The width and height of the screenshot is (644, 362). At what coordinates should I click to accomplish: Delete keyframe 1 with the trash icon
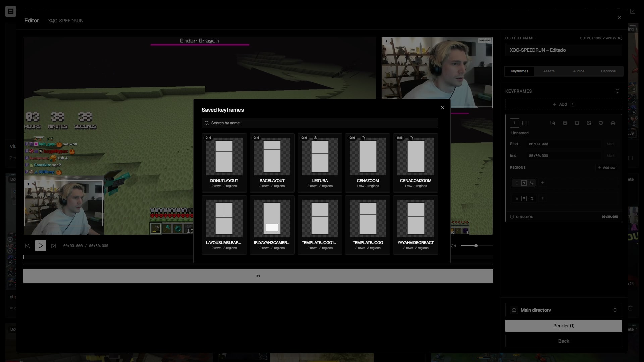point(613,123)
